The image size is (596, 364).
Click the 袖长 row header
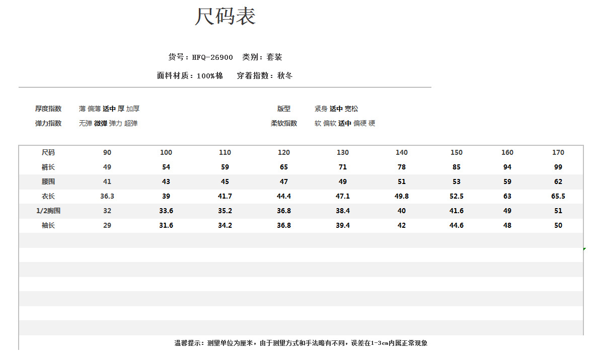(x=48, y=225)
